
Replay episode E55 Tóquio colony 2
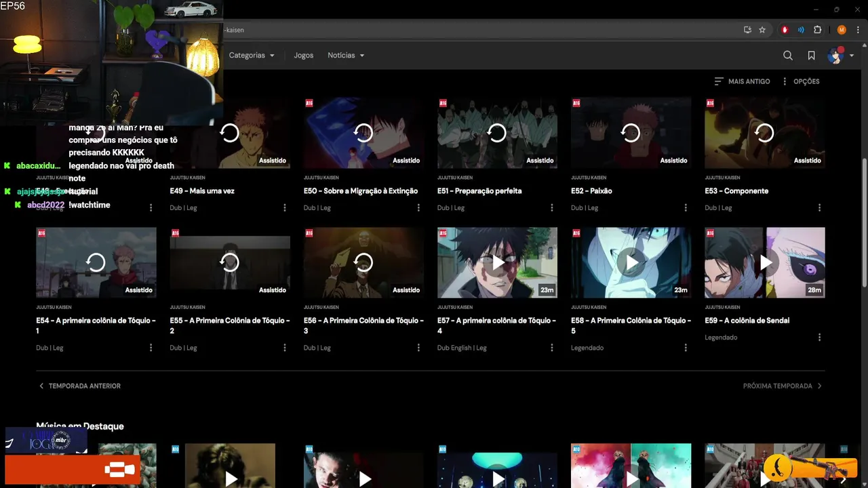pos(230,262)
